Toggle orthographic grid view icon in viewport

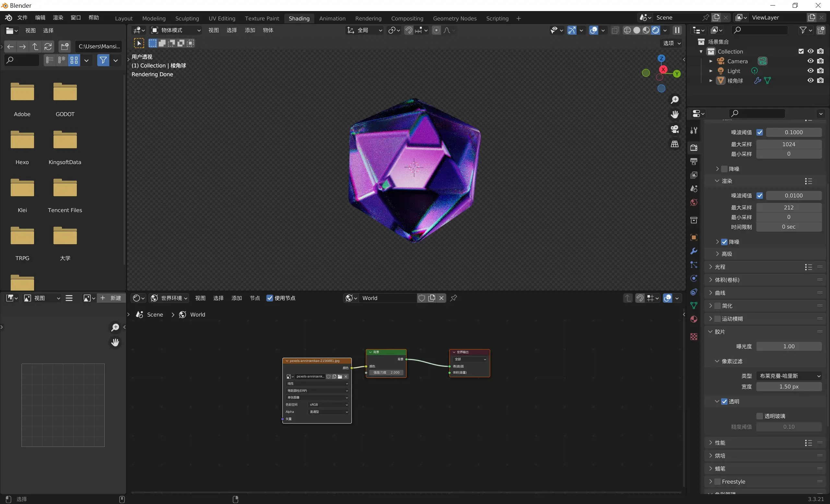point(674,144)
